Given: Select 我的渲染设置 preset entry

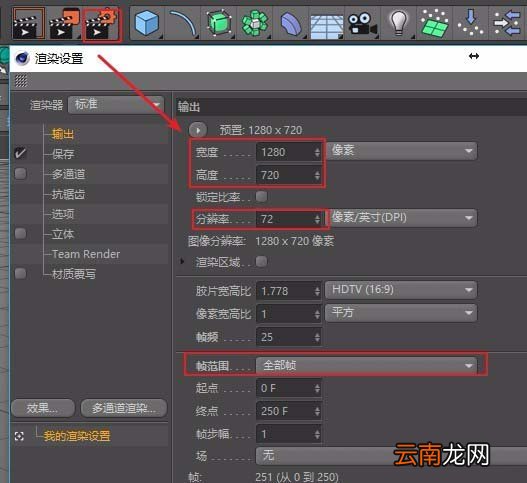Looking at the screenshot, I should click(x=77, y=436).
